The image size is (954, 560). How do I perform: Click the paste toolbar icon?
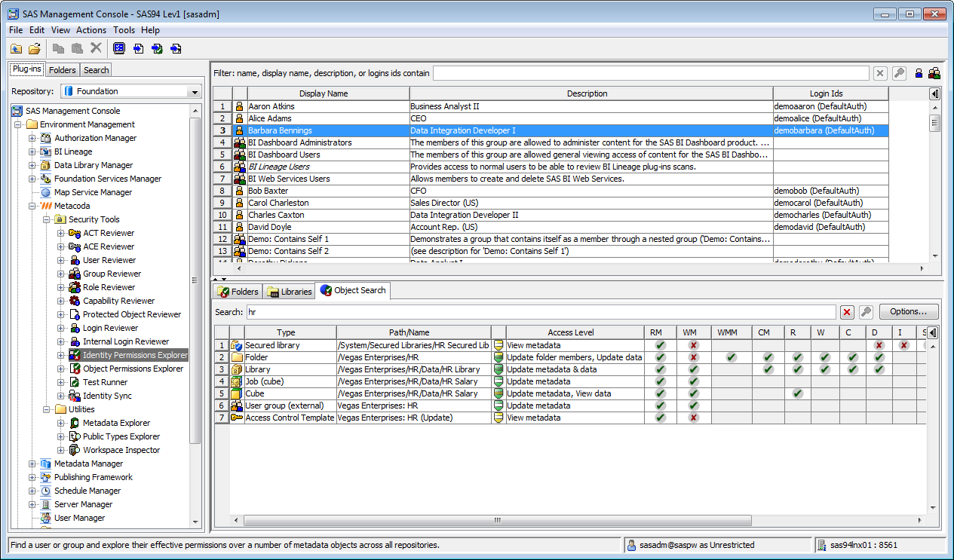(77, 48)
